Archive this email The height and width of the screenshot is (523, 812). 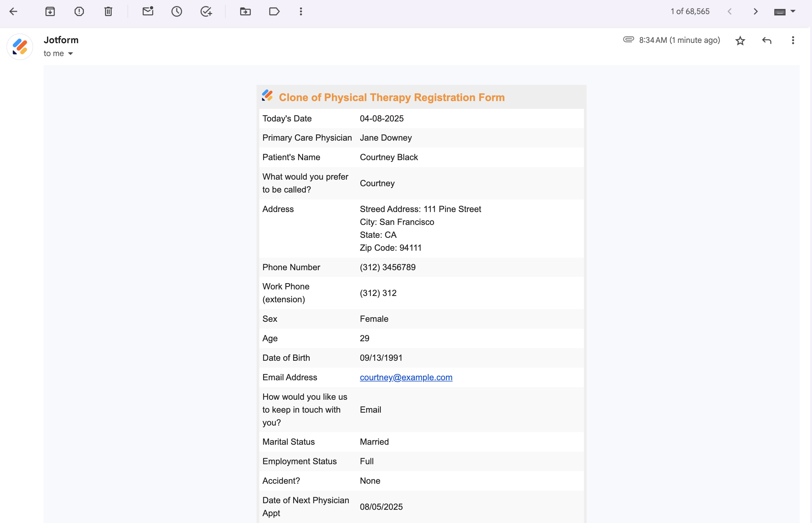[x=50, y=12]
